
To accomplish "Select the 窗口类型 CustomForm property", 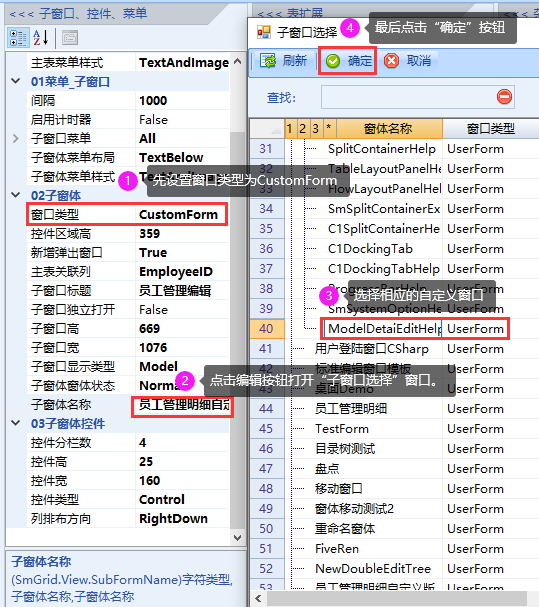I will (x=127, y=214).
